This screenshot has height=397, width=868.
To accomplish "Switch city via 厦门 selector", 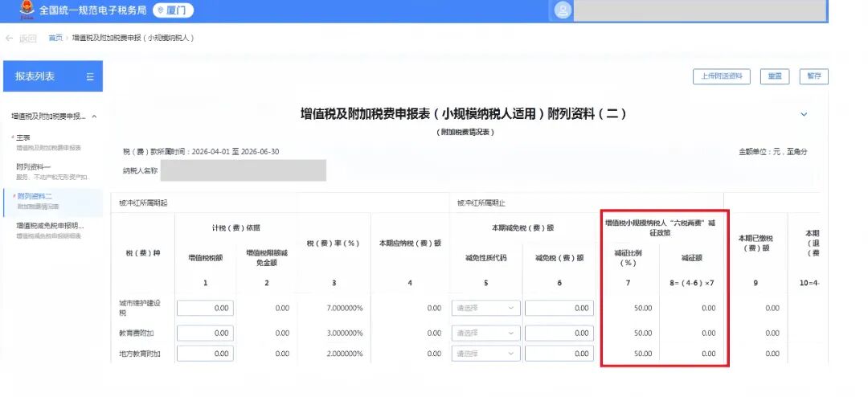I will click(x=174, y=10).
